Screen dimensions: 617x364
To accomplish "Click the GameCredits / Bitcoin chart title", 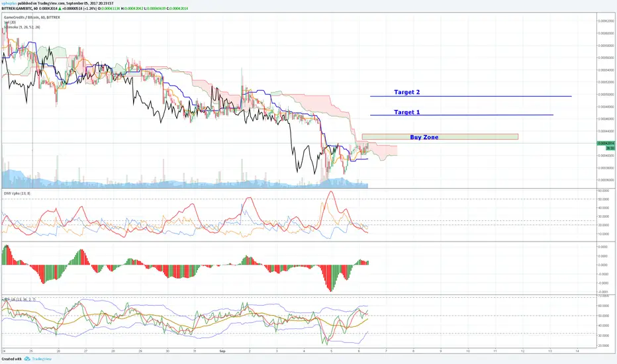I will tap(32, 17).
